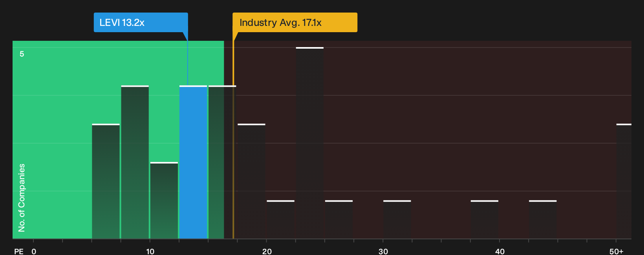Select the bar at the 50+ PE edge
The width and height of the screenshot is (644, 255).
pos(624,181)
